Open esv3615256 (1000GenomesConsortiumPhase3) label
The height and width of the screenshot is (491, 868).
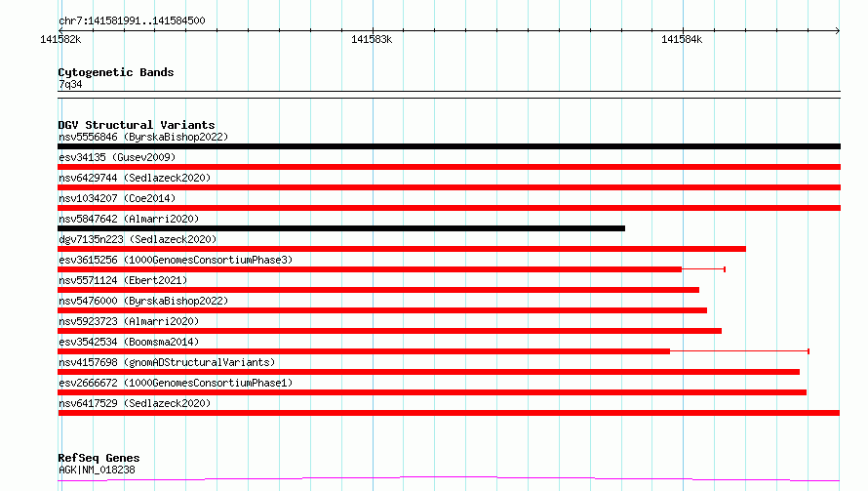pos(176,260)
